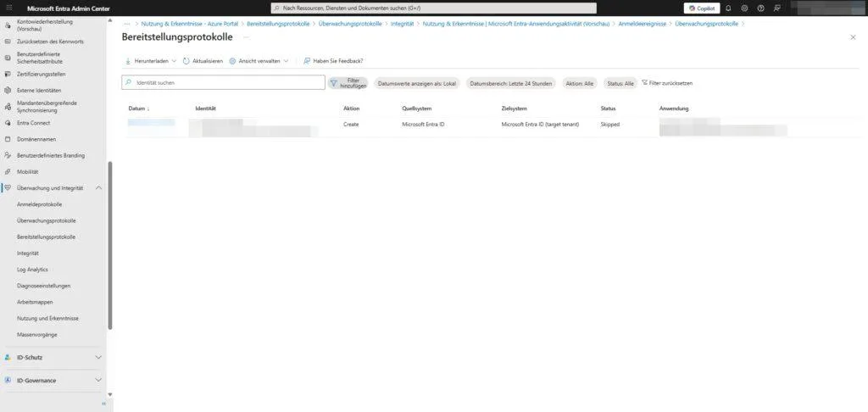Open Anmeldeprotokolle in the sidebar
The height and width of the screenshot is (412, 868).
pyautogui.click(x=39, y=204)
